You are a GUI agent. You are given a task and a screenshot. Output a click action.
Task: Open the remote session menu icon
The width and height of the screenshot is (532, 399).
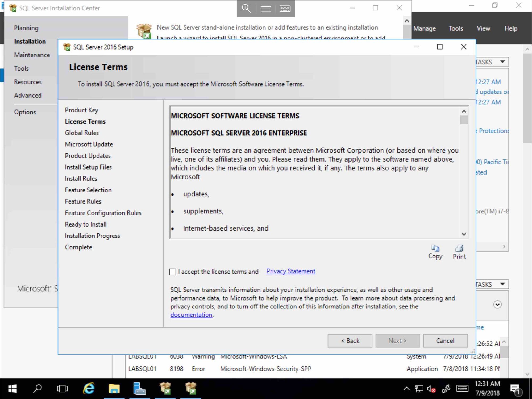pos(265,9)
